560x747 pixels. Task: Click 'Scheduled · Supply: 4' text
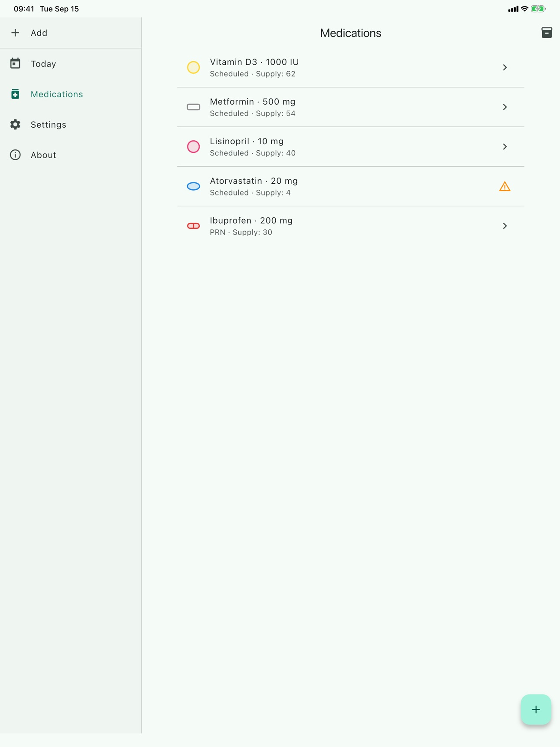coord(250,192)
